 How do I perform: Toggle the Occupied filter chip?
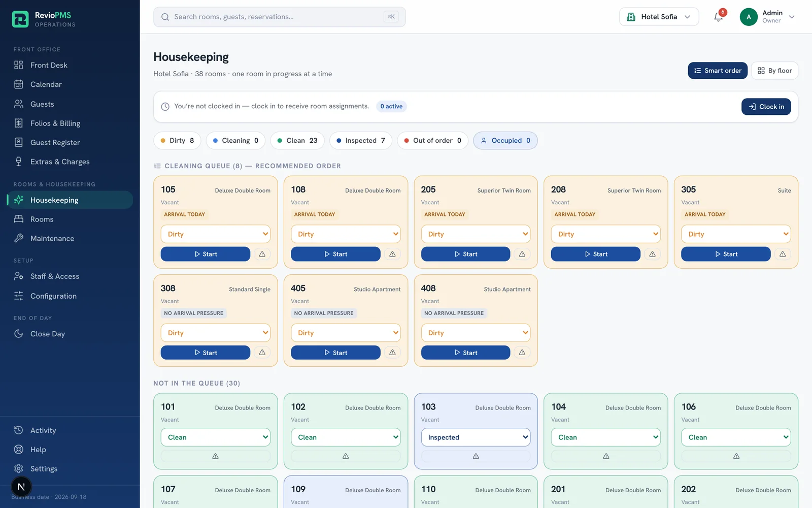pyautogui.click(x=505, y=141)
